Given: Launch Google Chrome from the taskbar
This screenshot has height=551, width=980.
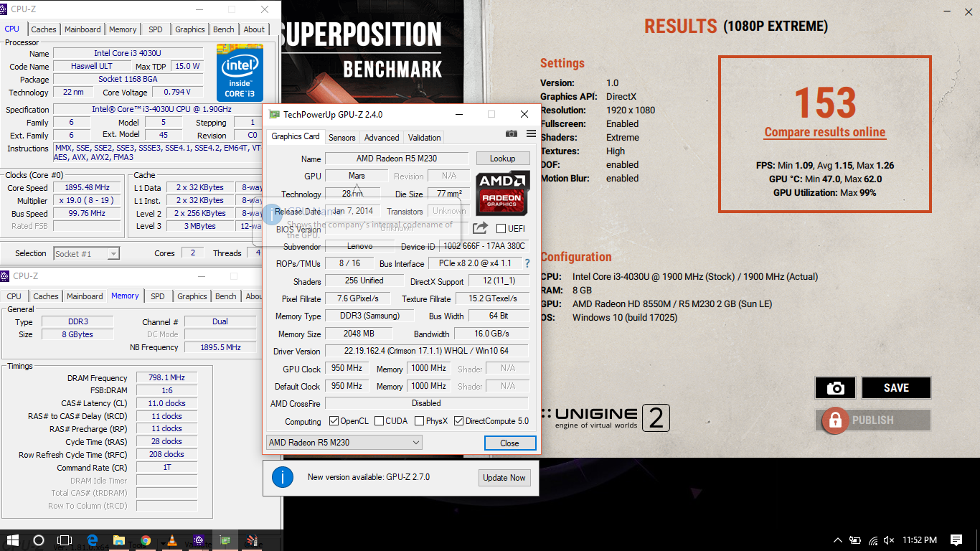Looking at the screenshot, I should pyautogui.click(x=146, y=540).
